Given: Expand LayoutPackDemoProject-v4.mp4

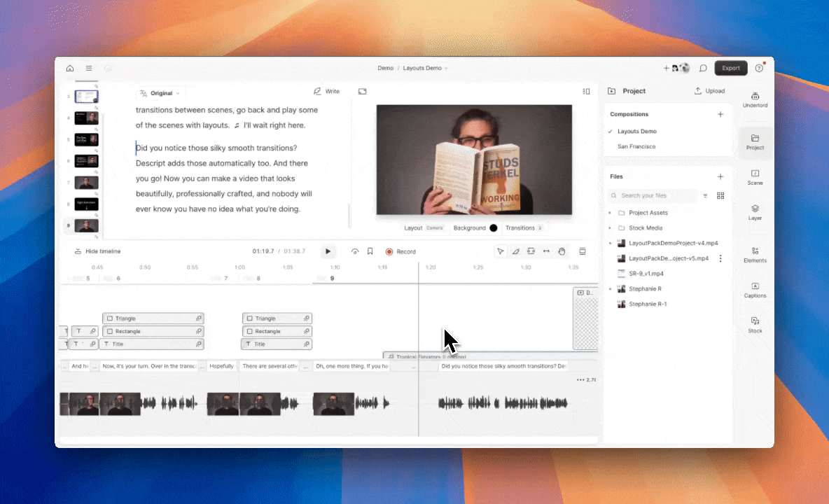Looking at the screenshot, I should click(610, 244).
